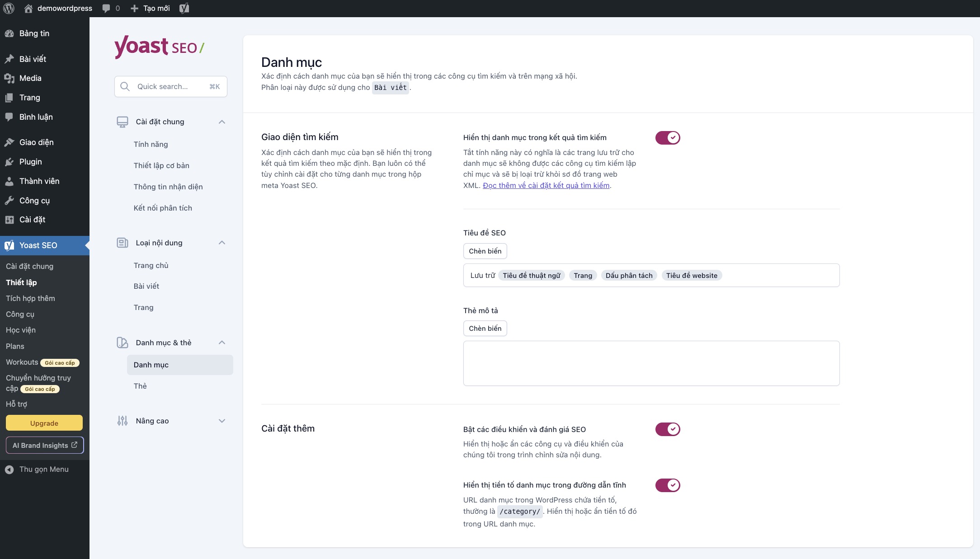The image size is (980, 559).
Task: Click the yellow Upgrade button
Action: (44, 423)
